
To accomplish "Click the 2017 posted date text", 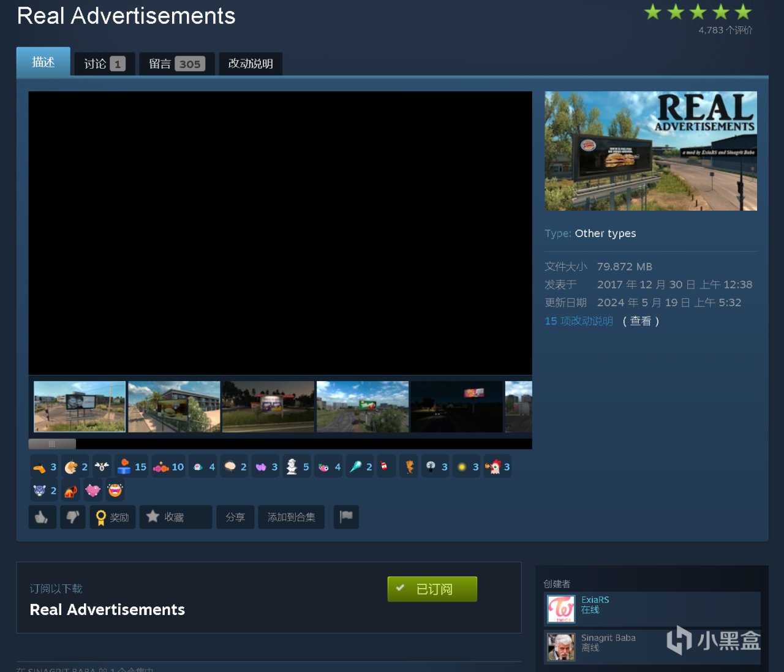I will tap(675, 284).
